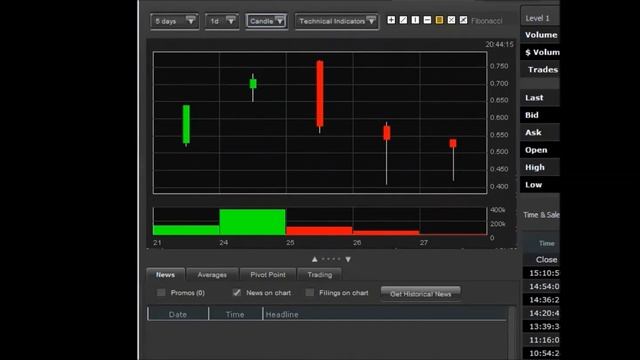This screenshot has width=640, height=360.
Task: Select the vertical line drawing tool
Action: [x=415, y=20]
